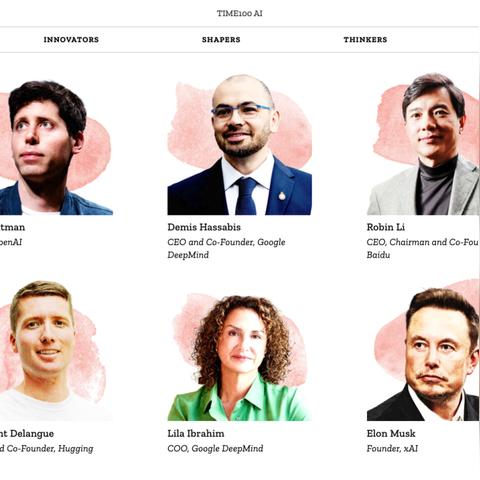Click the OpenAI CEO portrait at top left

coord(56,147)
